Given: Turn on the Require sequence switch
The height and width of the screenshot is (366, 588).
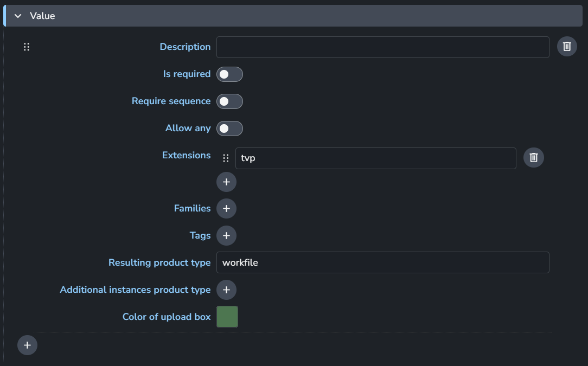Looking at the screenshot, I should click(229, 101).
